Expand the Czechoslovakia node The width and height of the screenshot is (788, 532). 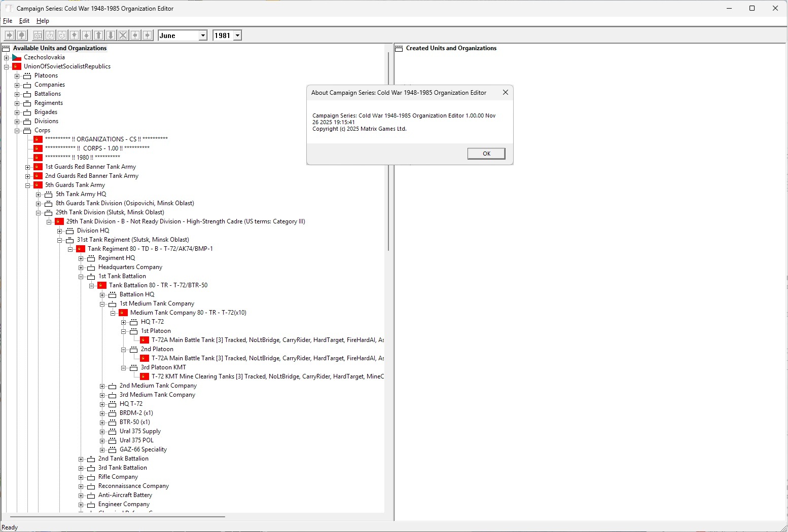tap(6, 58)
